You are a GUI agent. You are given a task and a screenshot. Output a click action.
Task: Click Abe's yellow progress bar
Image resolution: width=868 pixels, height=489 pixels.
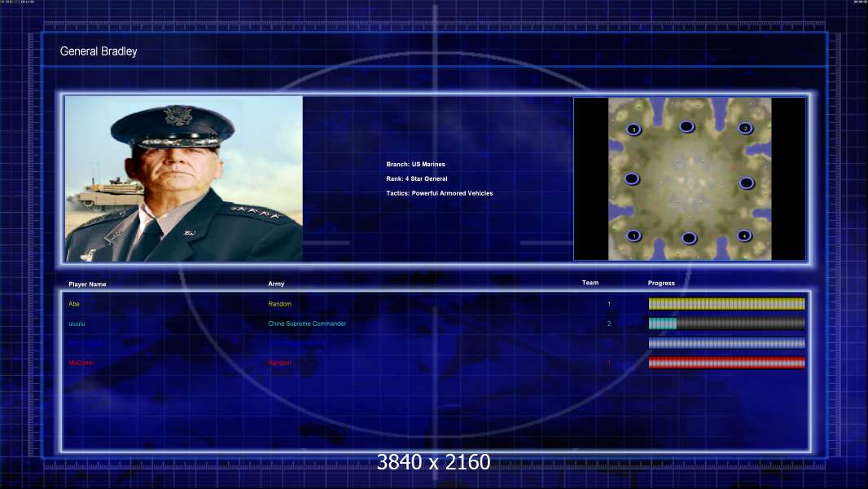point(727,303)
